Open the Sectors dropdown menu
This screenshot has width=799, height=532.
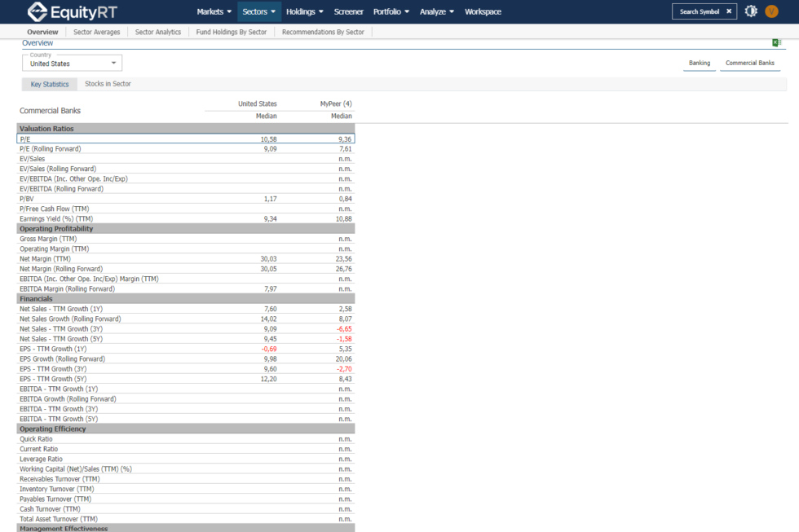(x=259, y=11)
